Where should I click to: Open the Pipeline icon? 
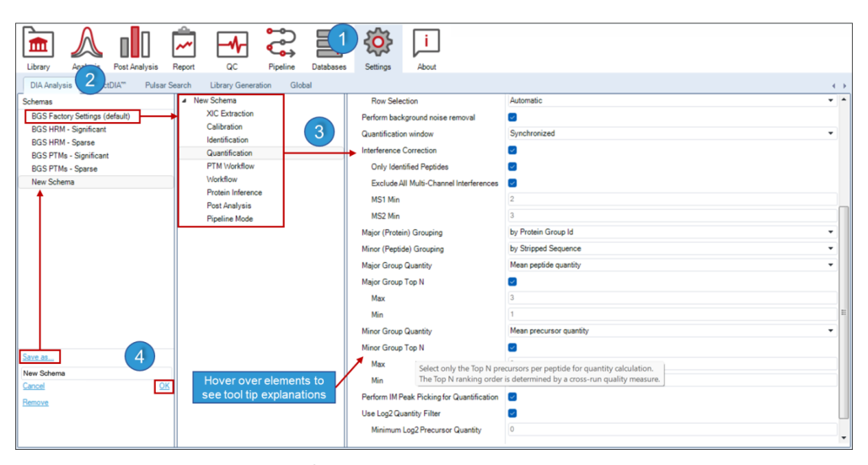coord(281,43)
